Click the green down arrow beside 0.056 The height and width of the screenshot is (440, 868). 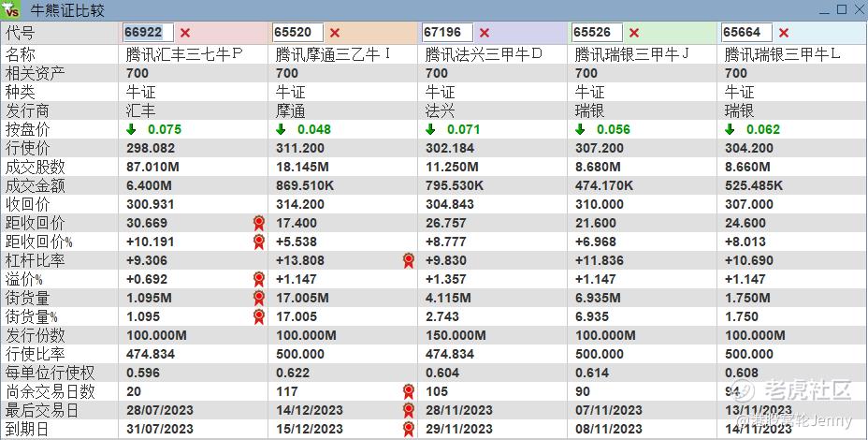click(580, 129)
